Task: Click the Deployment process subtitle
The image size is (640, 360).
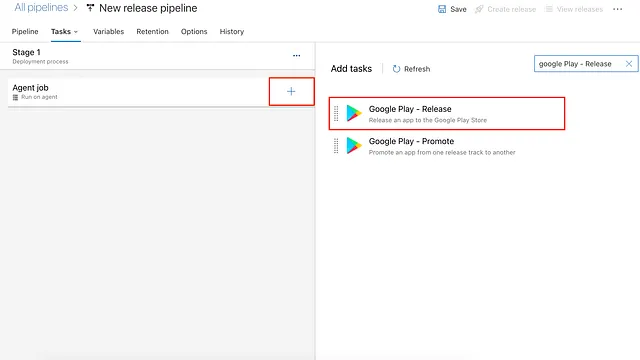Action: (x=40, y=62)
